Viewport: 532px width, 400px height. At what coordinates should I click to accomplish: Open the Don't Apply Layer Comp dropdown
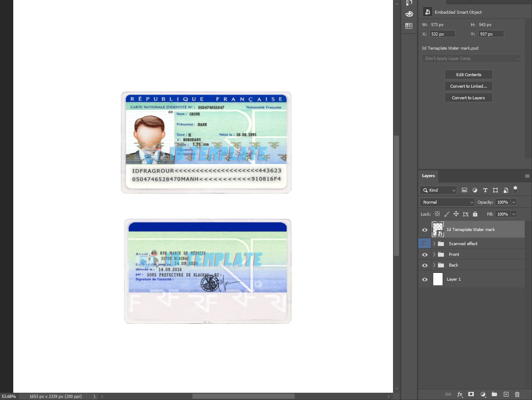pyautogui.click(x=472, y=59)
